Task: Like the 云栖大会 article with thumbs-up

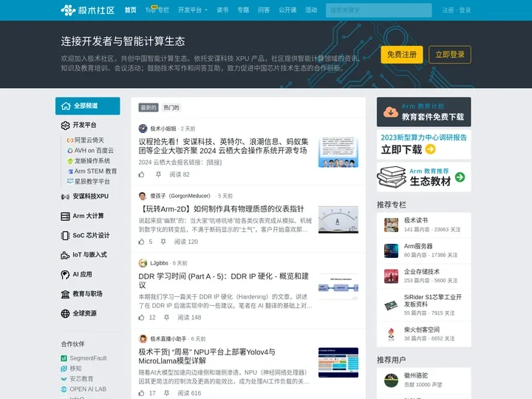Action: pos(141,174)
